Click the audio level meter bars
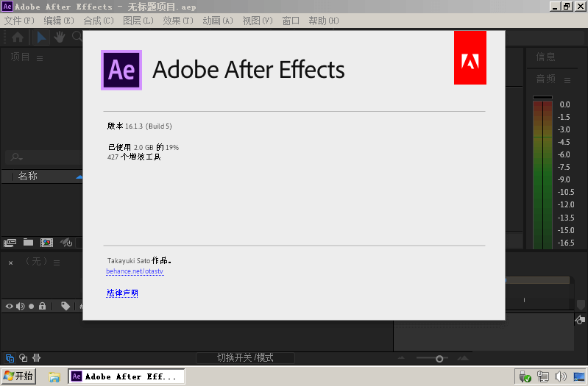The width and height of the screenshot is (588, 386). coord(542,174)
